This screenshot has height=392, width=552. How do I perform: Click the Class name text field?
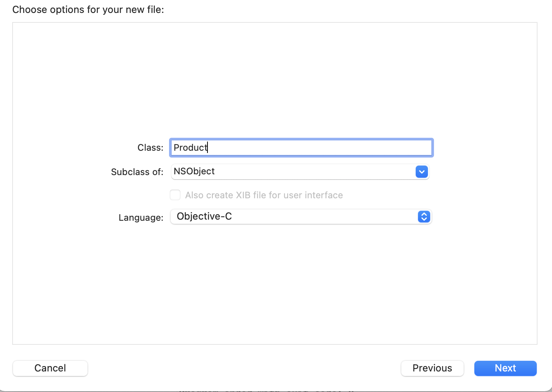[x=301, y=148]
